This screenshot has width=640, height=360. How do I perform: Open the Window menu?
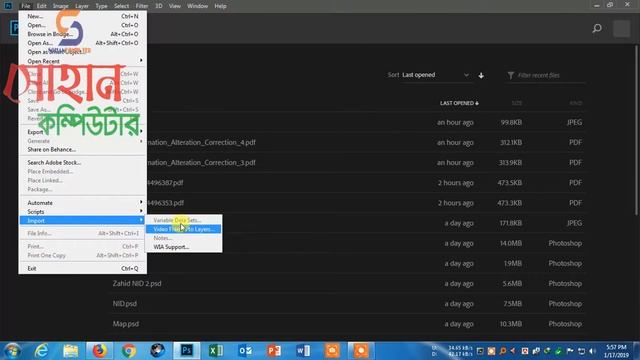pos(198,6)
